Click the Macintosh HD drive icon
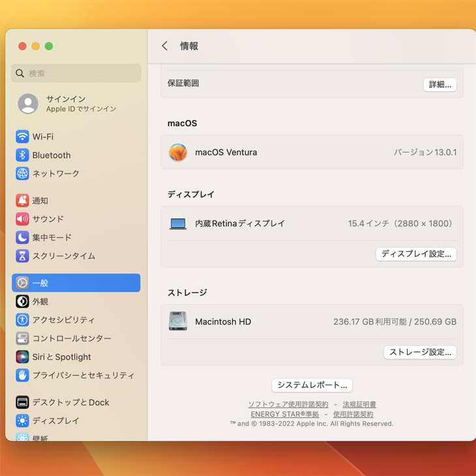Image resolution: width=476 pixels, height=476 pixels. 178,321
